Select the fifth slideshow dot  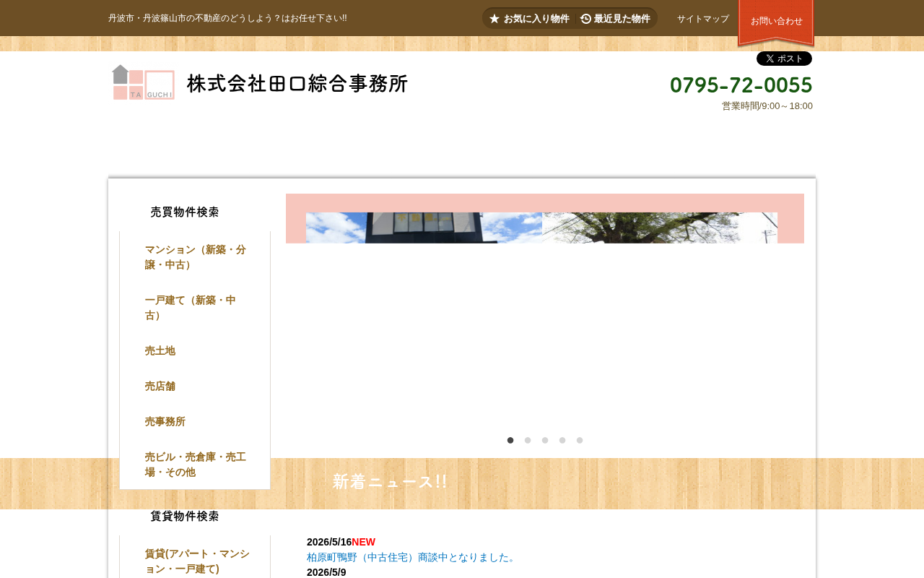(x=580, y=440)
